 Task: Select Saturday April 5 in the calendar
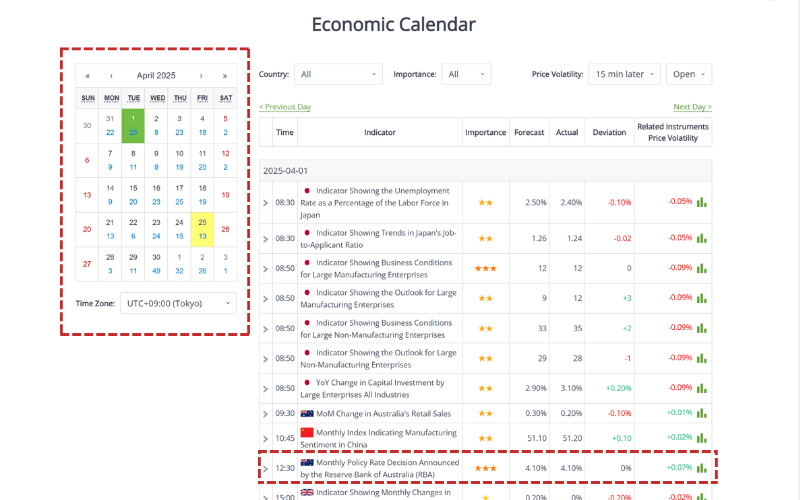pyautogui.click(x=225, y=126)
